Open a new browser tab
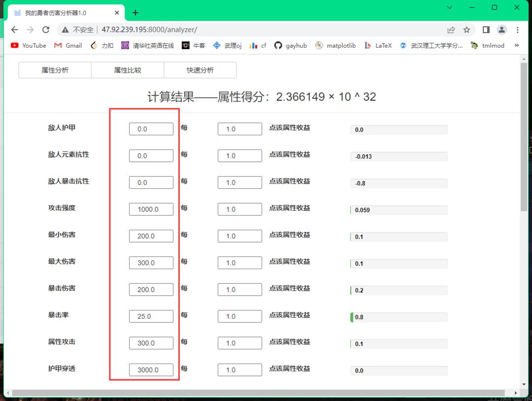 [x=135, y=13]
